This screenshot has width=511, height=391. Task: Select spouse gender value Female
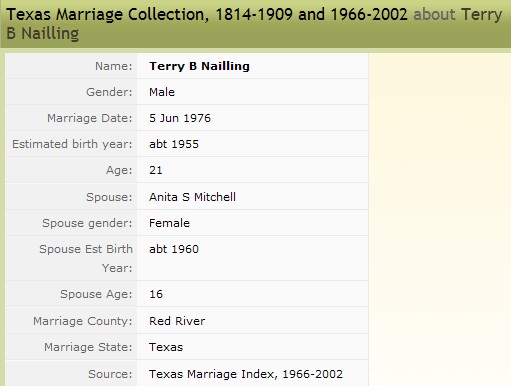pyautogui.click(x=169, y=223)
